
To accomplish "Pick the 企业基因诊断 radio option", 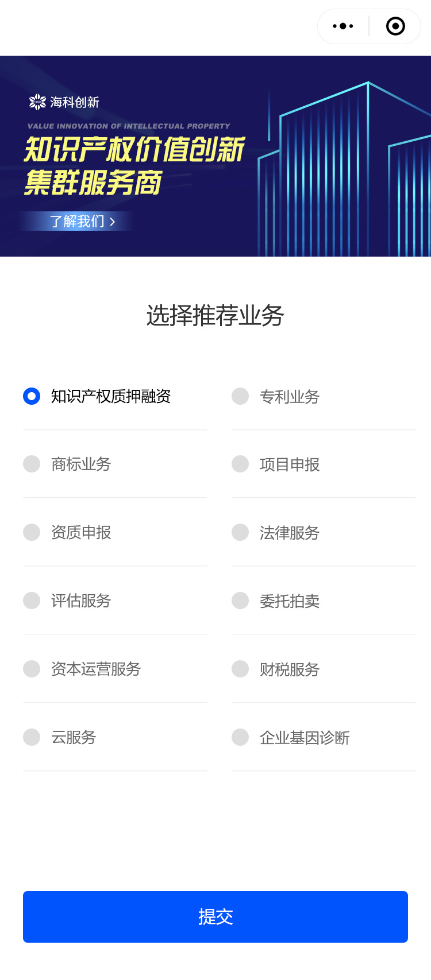I will (240, 737).
